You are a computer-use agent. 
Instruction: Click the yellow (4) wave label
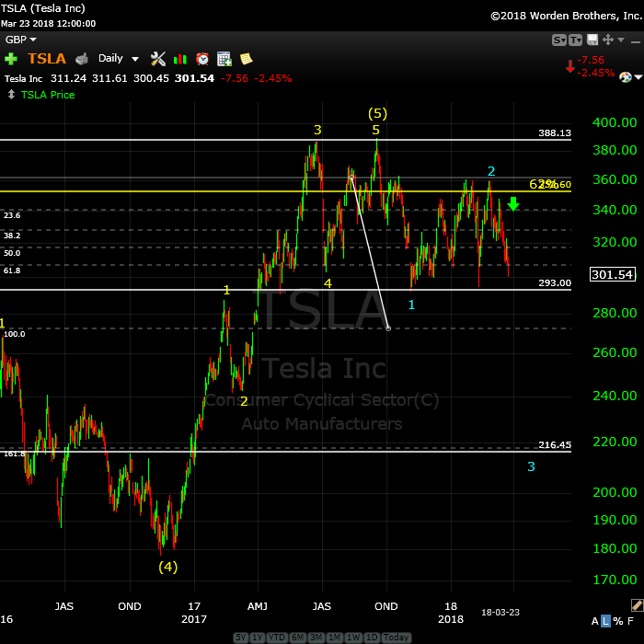168,568
